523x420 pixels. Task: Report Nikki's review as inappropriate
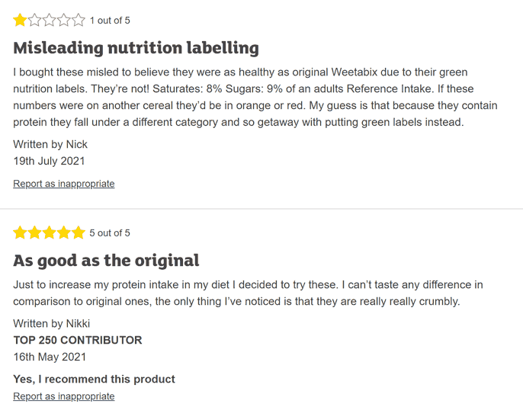[x=64, y=396]
